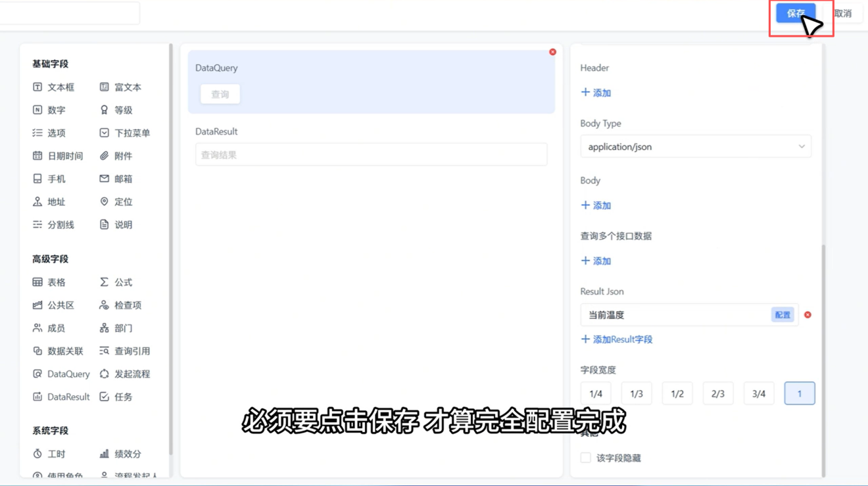The image size is (868, 486).
Task: Set field width to 2/3
Action: 718,393
